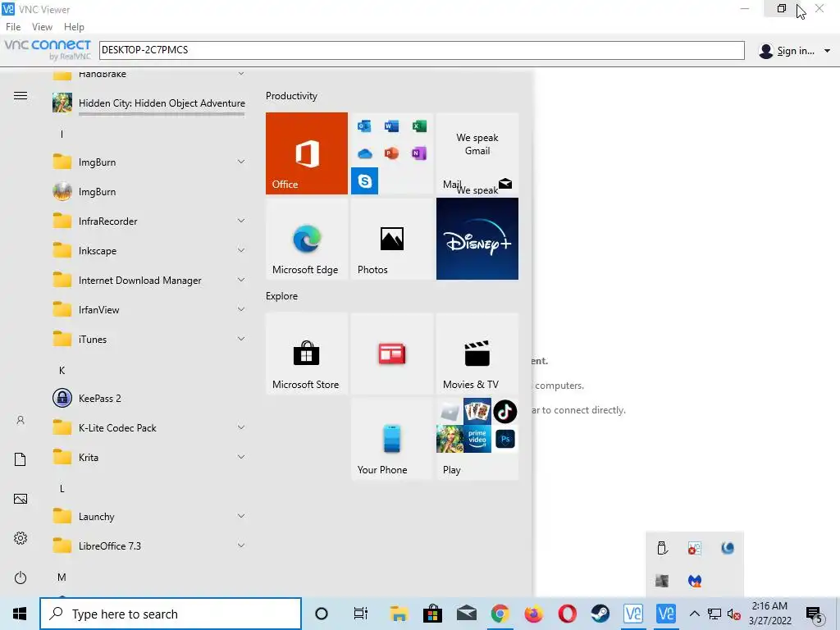The image size is (840, 630).
Task: Open the notification center icon
Action: pos(815,614)
